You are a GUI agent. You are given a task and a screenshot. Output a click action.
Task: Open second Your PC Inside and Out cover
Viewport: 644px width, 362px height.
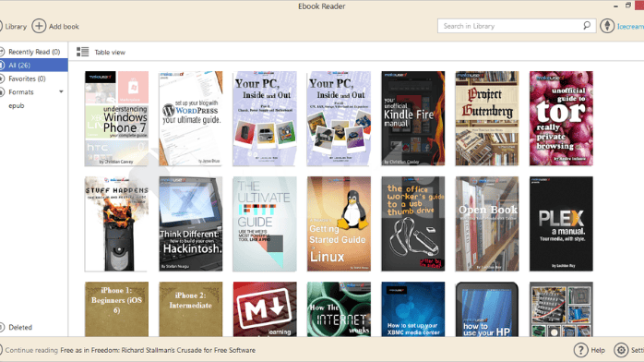pos(339,118)
